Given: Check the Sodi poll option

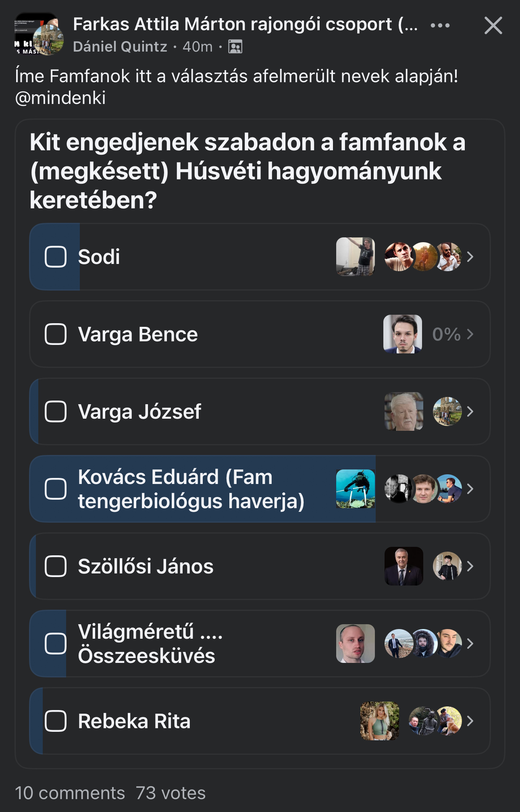Looking at the screenshot, I should point(56,257).
